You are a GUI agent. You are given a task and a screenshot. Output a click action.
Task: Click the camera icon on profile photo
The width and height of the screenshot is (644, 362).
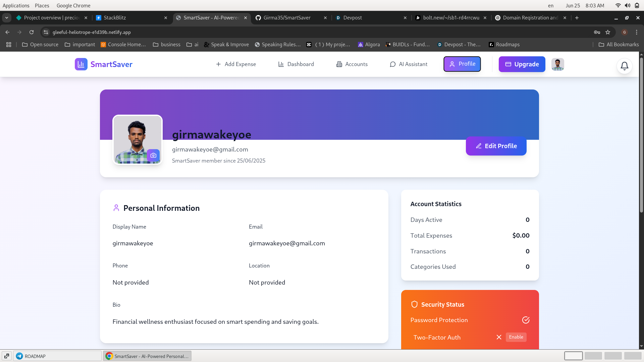click(153, 155)
